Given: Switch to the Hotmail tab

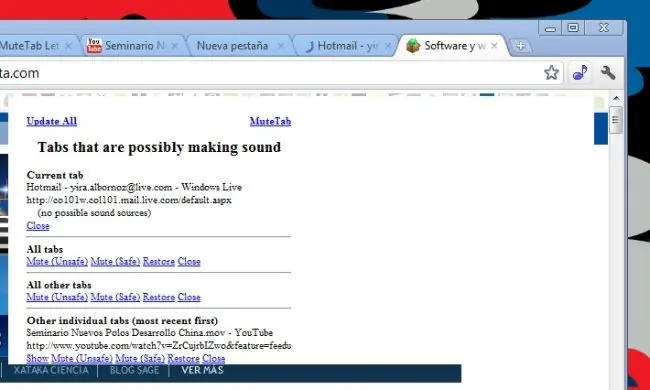Looking at the screenshot, I should (347, 46).
